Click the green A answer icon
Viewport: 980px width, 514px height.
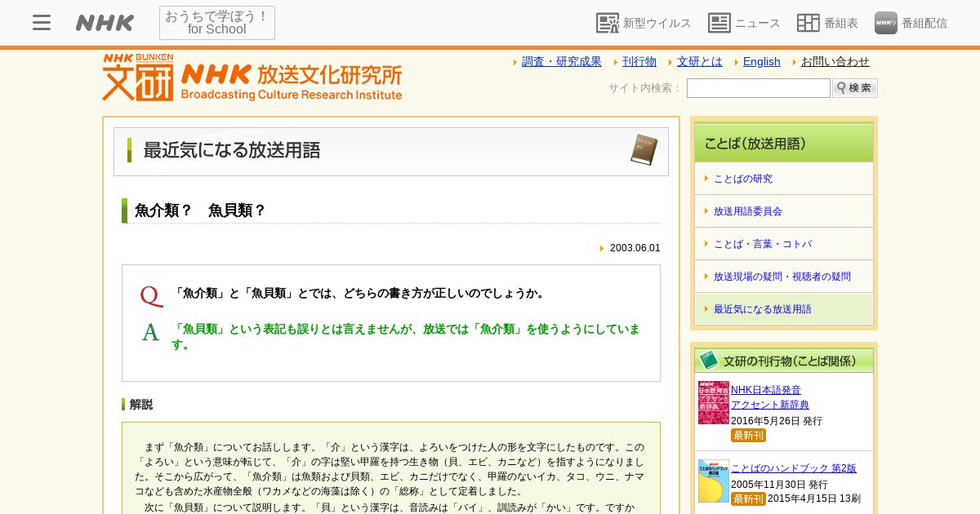pyautogui.click(x=150, y=332)
